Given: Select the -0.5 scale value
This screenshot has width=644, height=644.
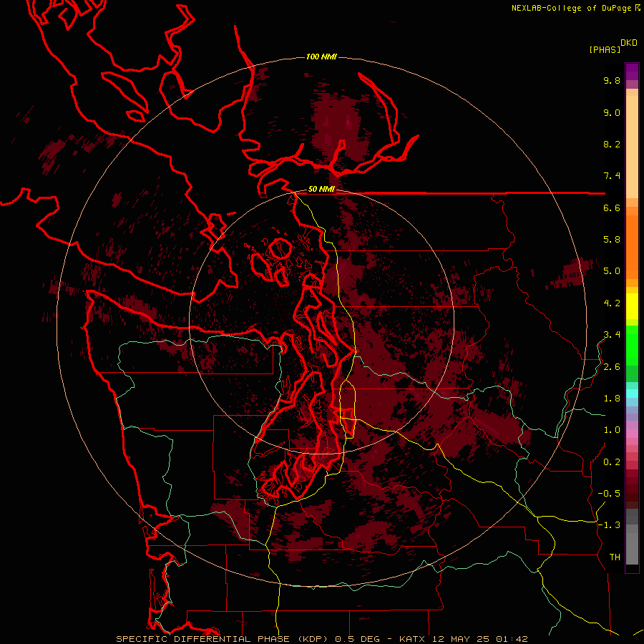Looking at the screenshot, I should (609, 494).
